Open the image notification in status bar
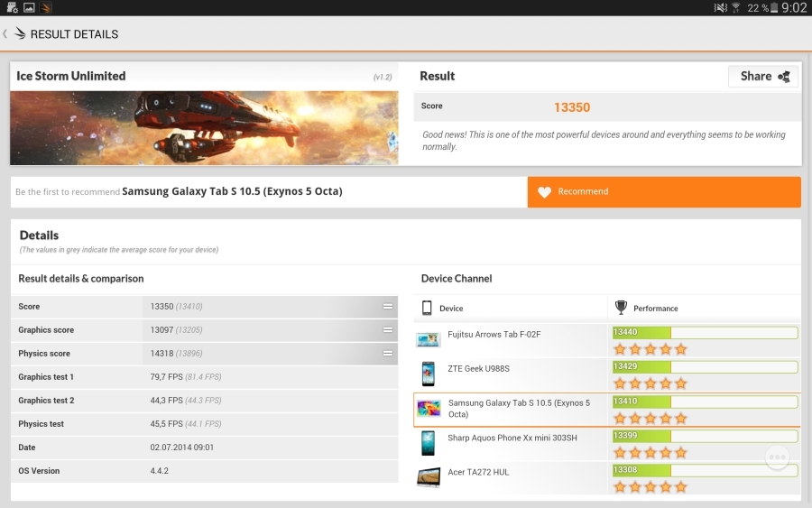The width and height of the screenshot is (812, 508). (29, 7)
